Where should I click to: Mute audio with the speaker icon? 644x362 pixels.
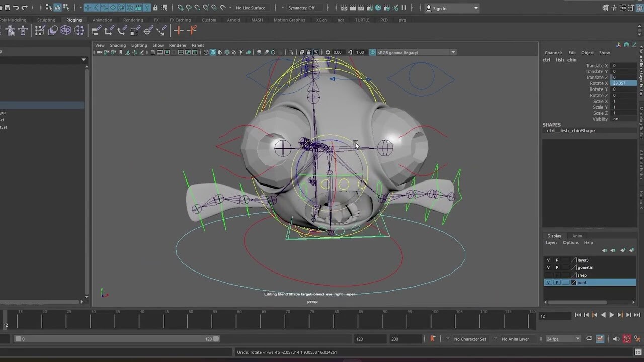click(x=616, y=338)
